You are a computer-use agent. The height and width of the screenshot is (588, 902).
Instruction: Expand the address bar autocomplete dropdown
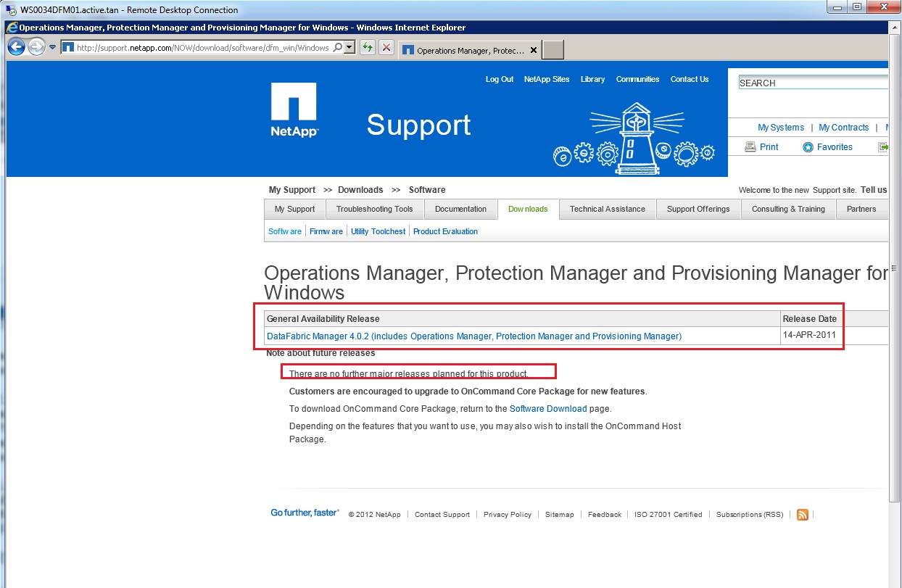tap(349, 48)
